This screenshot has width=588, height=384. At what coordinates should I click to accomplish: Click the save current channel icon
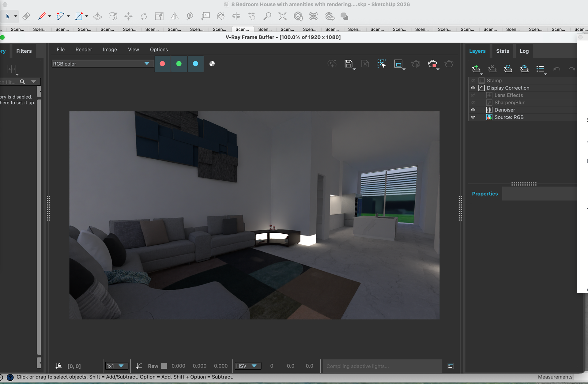click(x=348, y=64)
